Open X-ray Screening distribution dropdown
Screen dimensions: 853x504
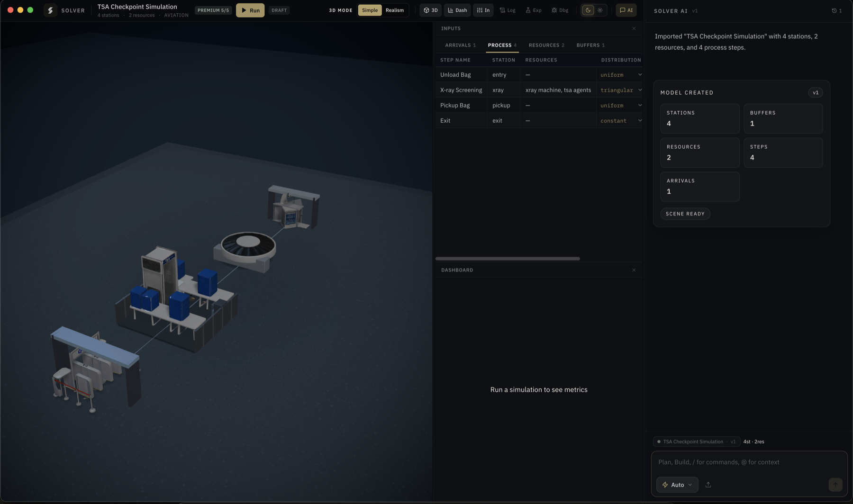pyautogui.click(x=621, y=90)
